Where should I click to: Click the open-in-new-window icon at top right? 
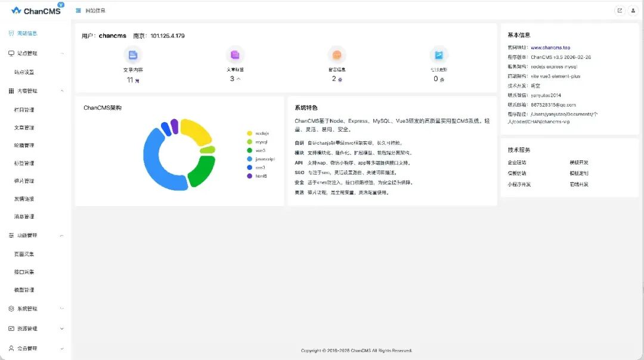620,11
